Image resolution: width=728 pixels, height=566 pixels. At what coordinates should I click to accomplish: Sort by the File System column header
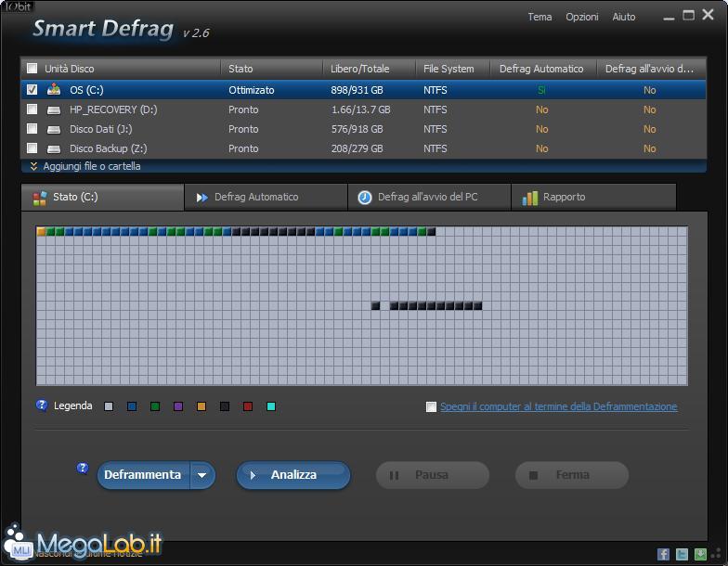coord(453,69)
